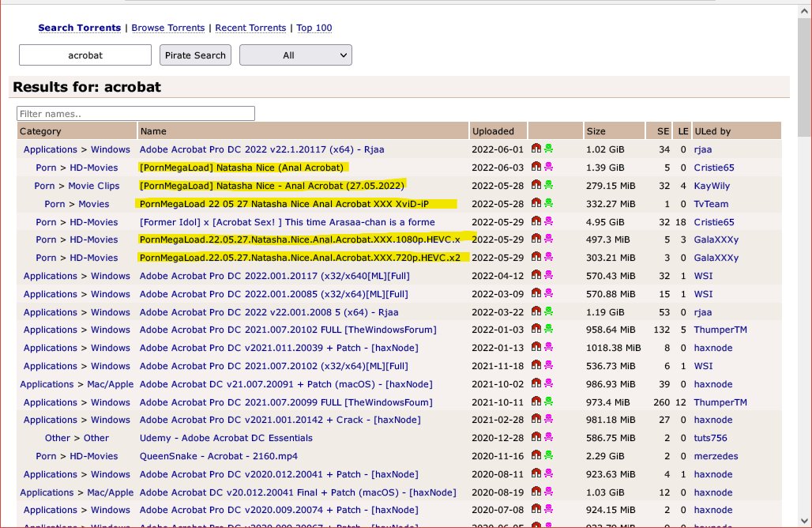
Task: Click pink skull icon in the Udemy tuts756 row
Action: point(548,437)
